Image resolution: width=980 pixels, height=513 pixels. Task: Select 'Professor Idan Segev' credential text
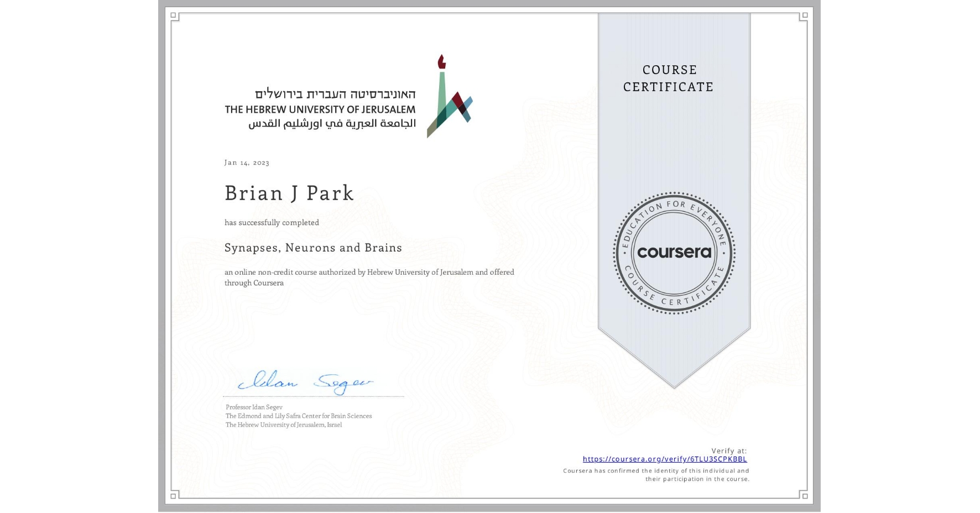[254, 407]
